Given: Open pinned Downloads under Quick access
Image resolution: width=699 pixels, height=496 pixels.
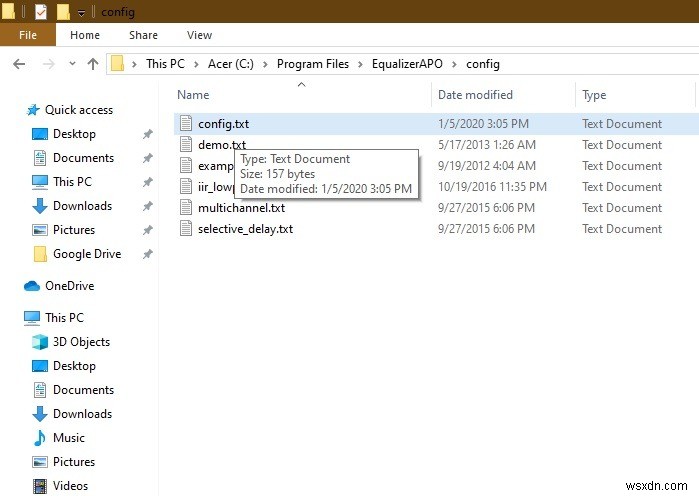Looking at the screenshot, I should [x=82, y=206].
